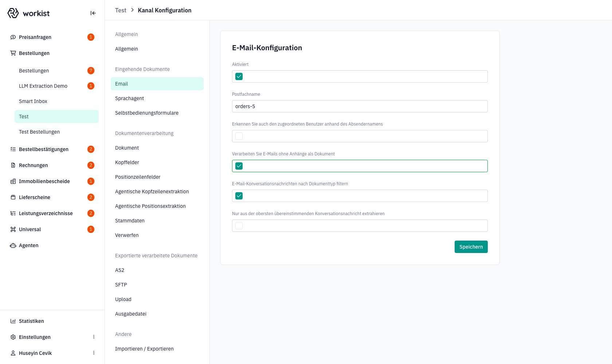The height and width of the screenshot is (364, 612).
Task: Uncheck filter conversation messages by Dokumenttyp
Action: (239, 196)
